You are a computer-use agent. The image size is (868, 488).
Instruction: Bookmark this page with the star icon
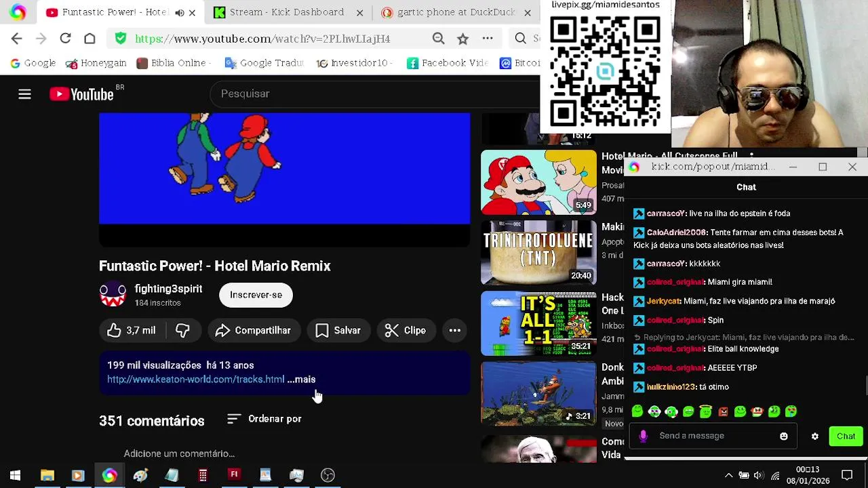[462, 39]
